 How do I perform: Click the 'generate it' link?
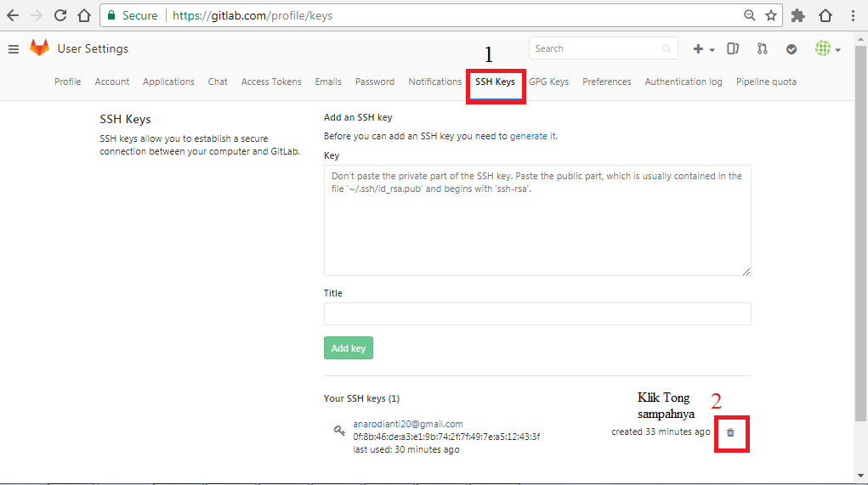click(x=532, y=136)
